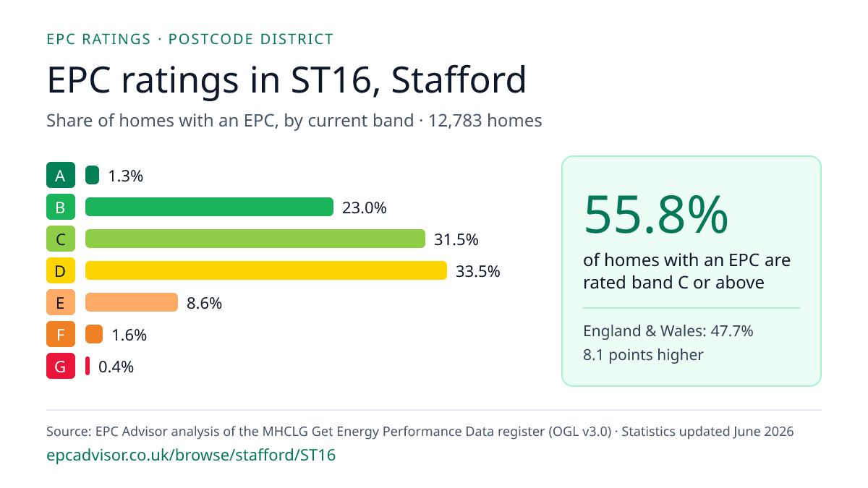Click the 'EPC ratings in ST16, Stafford' heading

point(286,80)
